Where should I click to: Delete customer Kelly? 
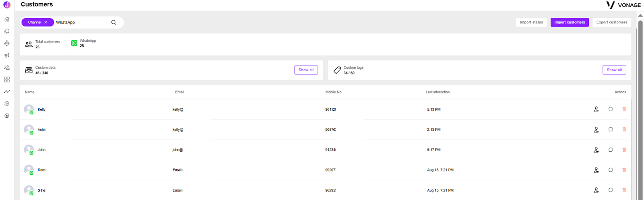pyautogui.click(x=624, y=109)
